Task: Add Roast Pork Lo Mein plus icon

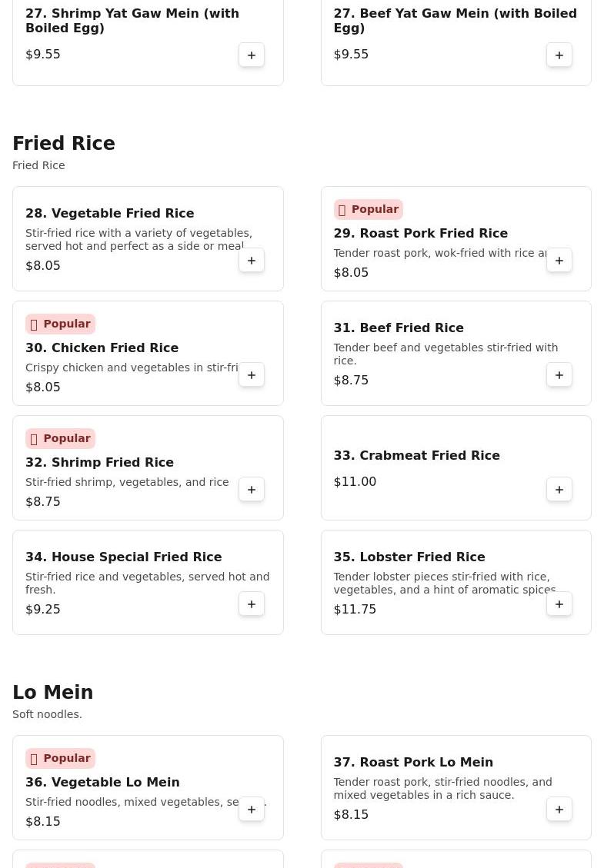Action: point(559,810)
